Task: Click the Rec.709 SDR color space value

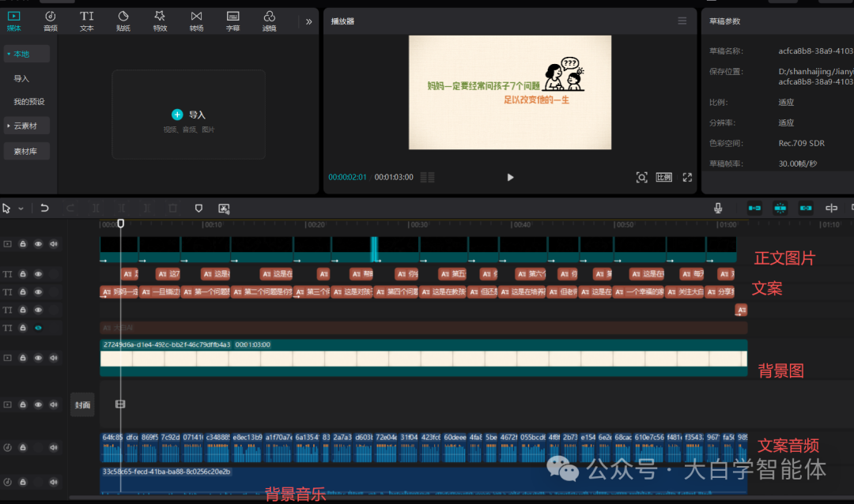Action: pyautogui.click(x=801, y=143)
